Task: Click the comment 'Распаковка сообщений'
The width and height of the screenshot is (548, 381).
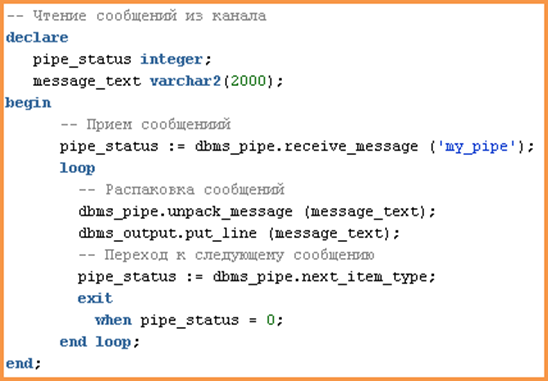Action: (x=195, y=190)
